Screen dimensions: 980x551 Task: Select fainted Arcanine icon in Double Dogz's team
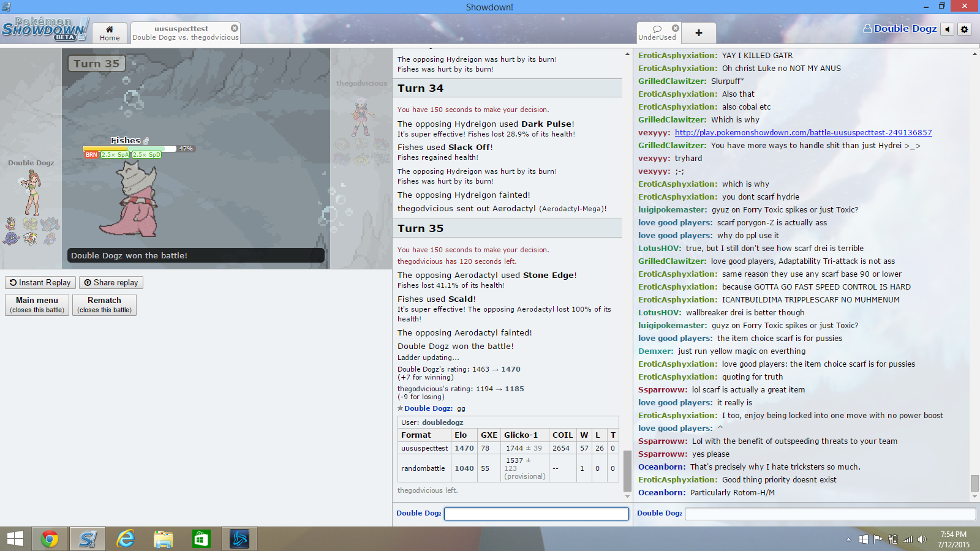(31, 223)
